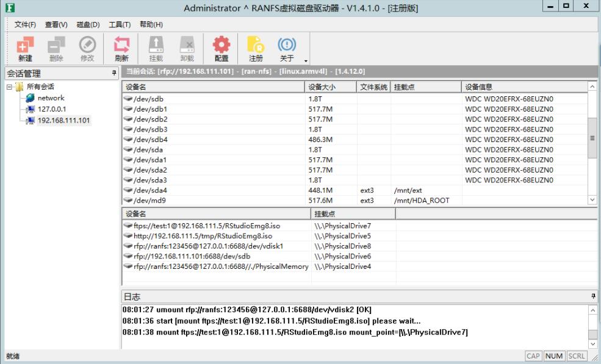Screen dimensions: 601x364
Task: Select the 192.168.111.101 session
Action: coord(63,120)
